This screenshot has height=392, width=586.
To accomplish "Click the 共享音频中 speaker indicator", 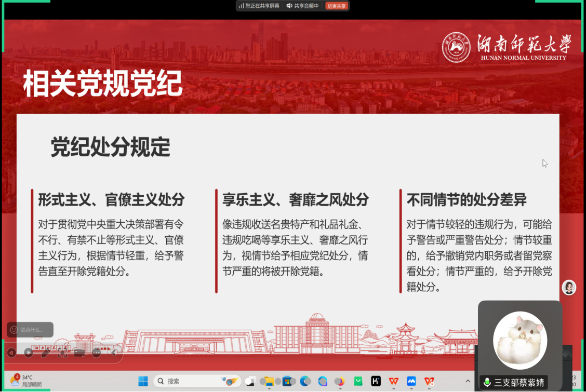I will click(x=302, y=6).
